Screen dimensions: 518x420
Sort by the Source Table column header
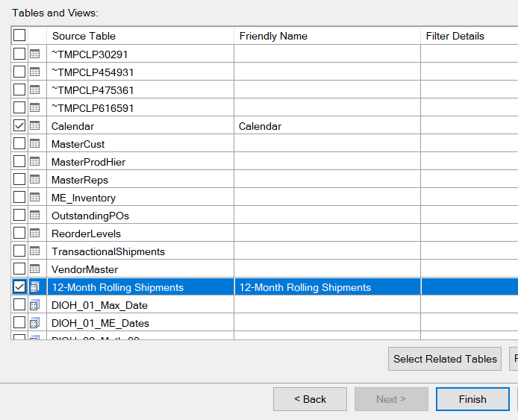tap(140, 36)
